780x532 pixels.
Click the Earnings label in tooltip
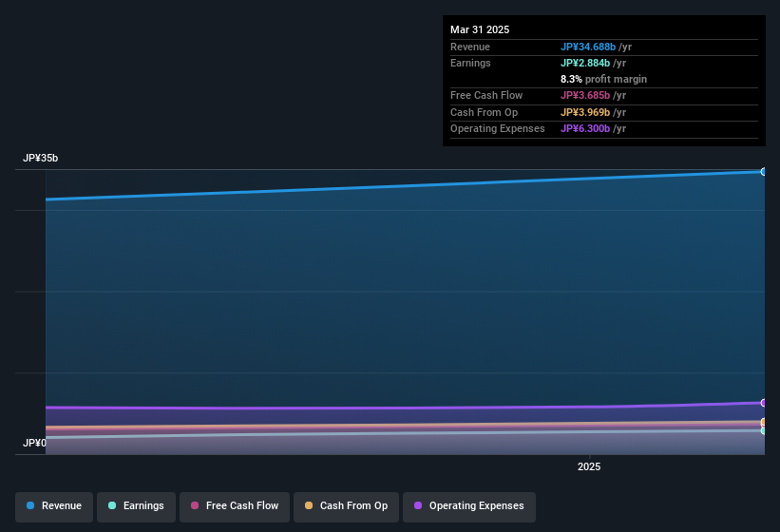click(x=470, y=63)
